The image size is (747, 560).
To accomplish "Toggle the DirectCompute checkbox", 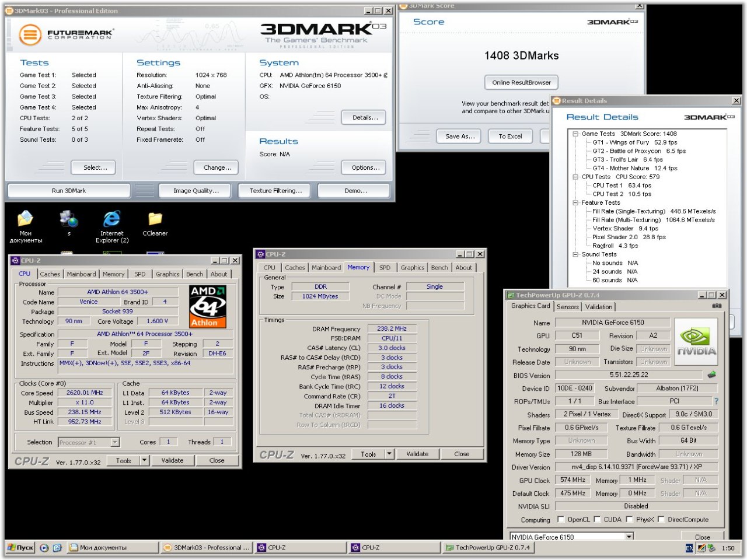I will click(x=661, y=519).
